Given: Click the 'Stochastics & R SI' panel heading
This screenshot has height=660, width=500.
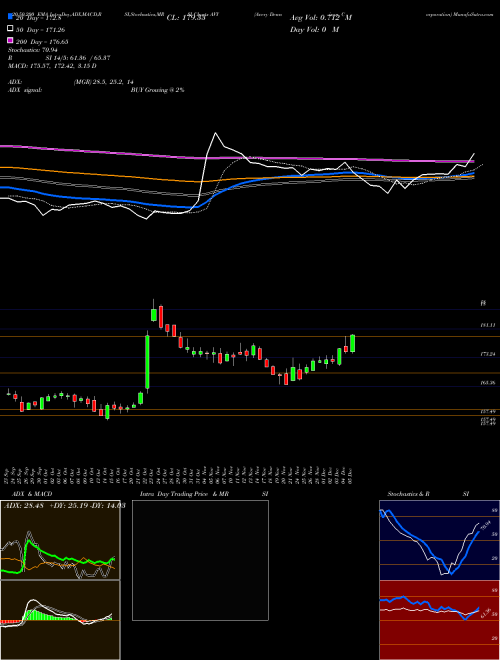Looking at the screenshot, I should [428, 494].
